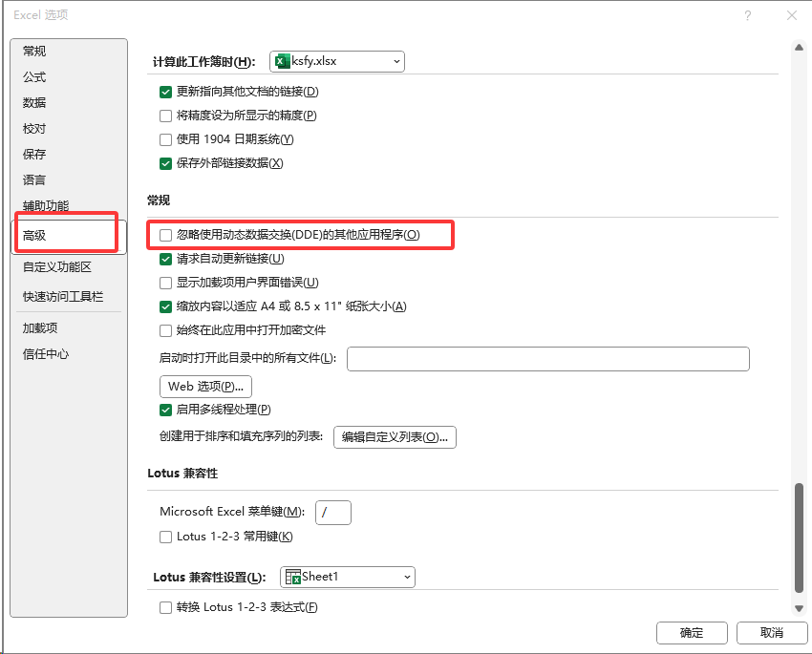
Task: Click the Excel file icon beside ksfy.xlsx
Action: [x=282, y=61]
